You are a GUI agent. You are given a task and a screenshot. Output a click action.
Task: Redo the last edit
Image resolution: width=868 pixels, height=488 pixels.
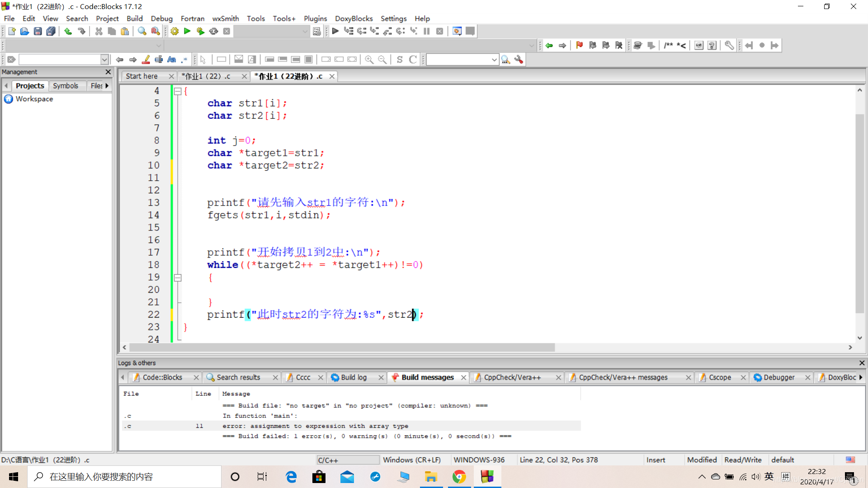[81, 31]
